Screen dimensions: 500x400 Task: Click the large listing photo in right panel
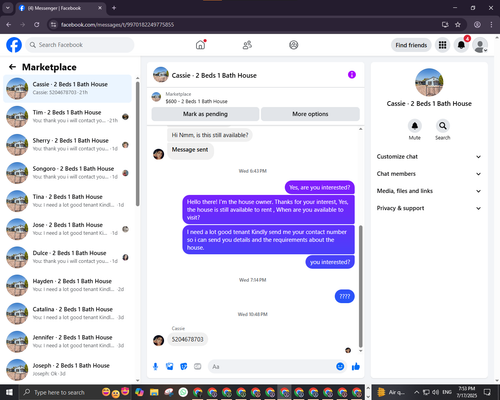point(429,82)
